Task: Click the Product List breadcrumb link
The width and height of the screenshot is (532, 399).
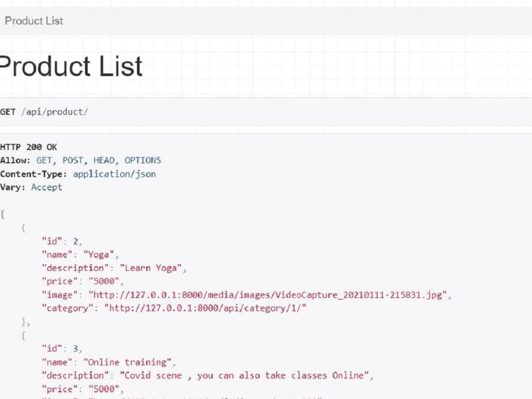Action: click(33, 21)
